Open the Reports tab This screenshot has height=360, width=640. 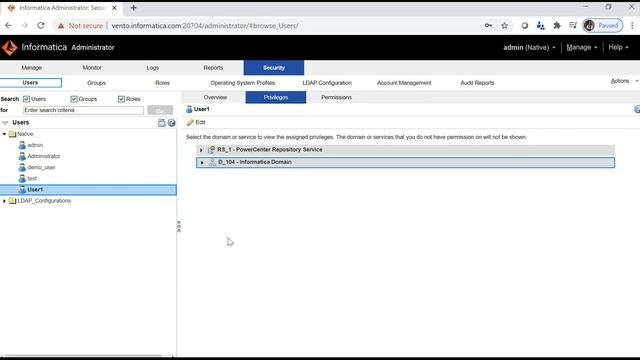coord(213,68)
